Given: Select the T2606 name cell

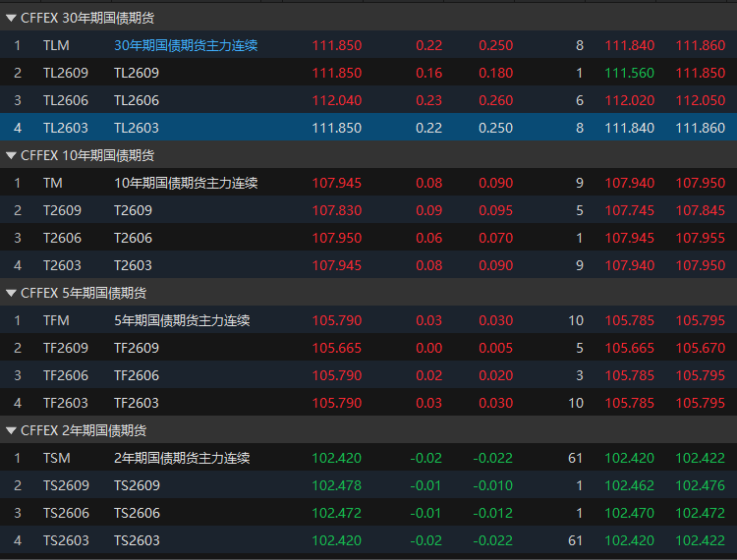Looking at the screenshot, I should click(x=133, y=238).
